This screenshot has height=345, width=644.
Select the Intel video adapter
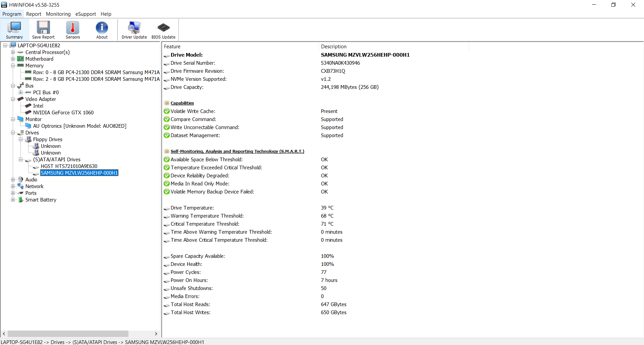pos(38,106)
